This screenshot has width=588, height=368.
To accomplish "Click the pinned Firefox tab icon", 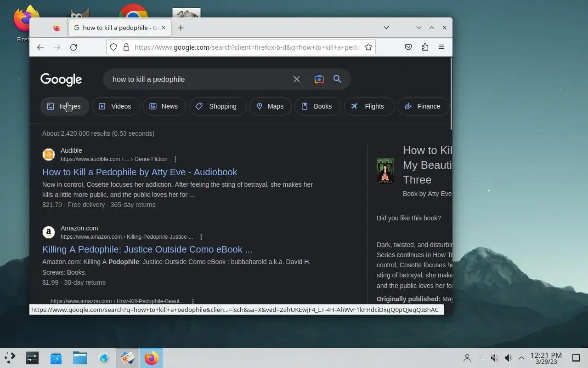I will tap(57, 28).
